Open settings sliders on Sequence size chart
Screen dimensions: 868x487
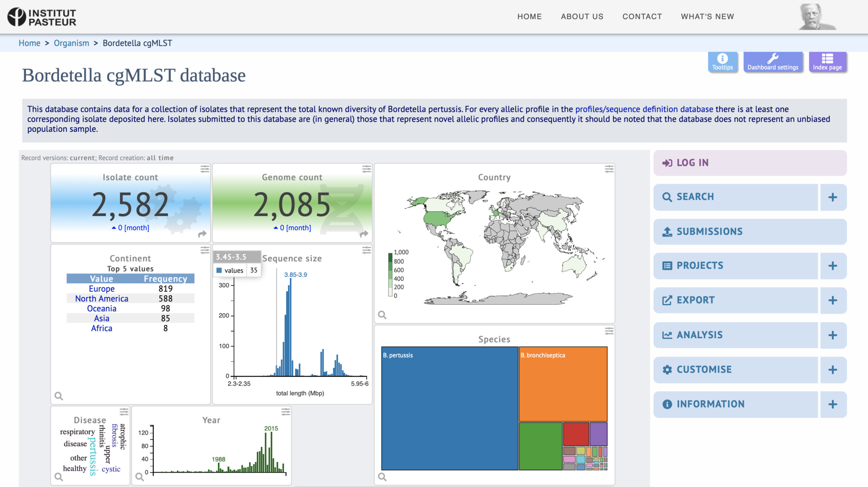[366, 250]
